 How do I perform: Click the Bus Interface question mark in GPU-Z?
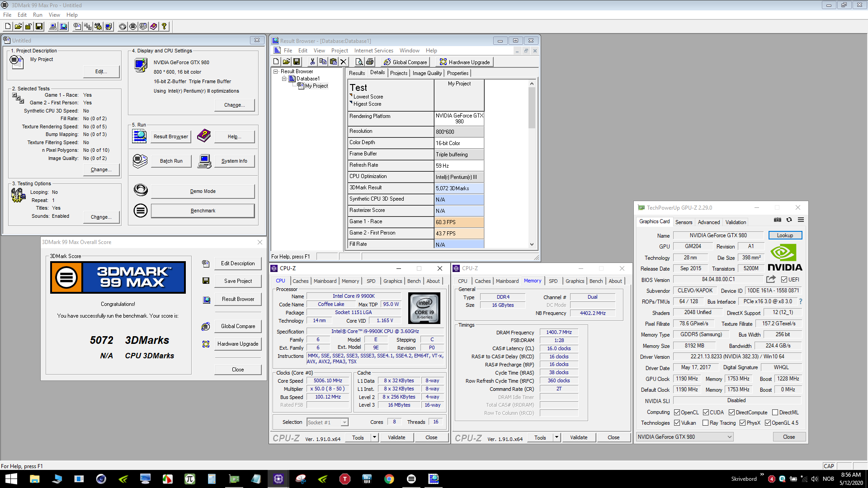(x=801, y=301)
